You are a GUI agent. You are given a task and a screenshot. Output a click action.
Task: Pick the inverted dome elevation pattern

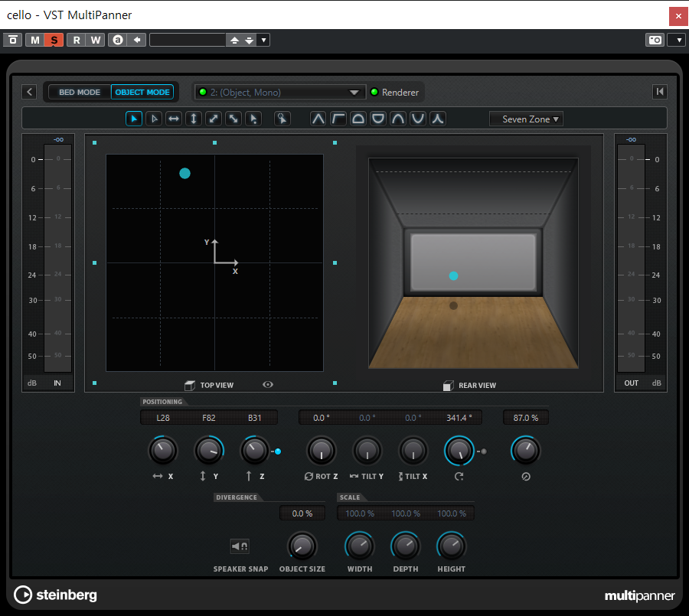click(378, 119)
